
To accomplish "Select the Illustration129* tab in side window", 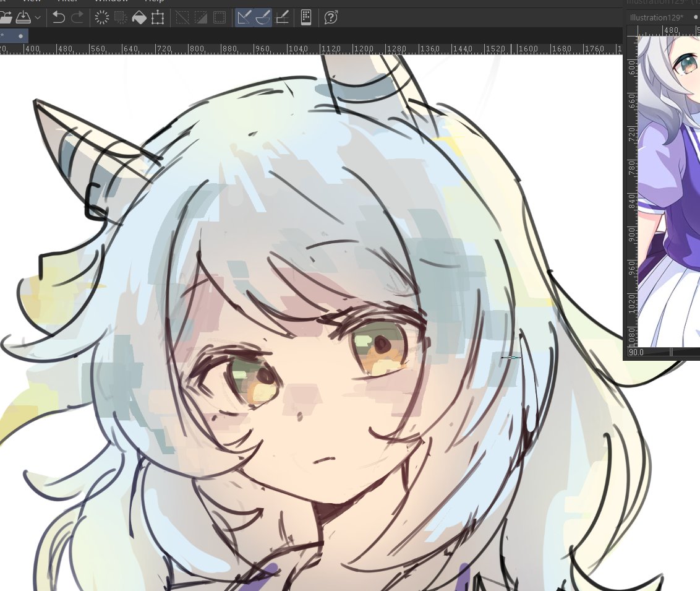I will pyautogui.click(x=656, y=17).
